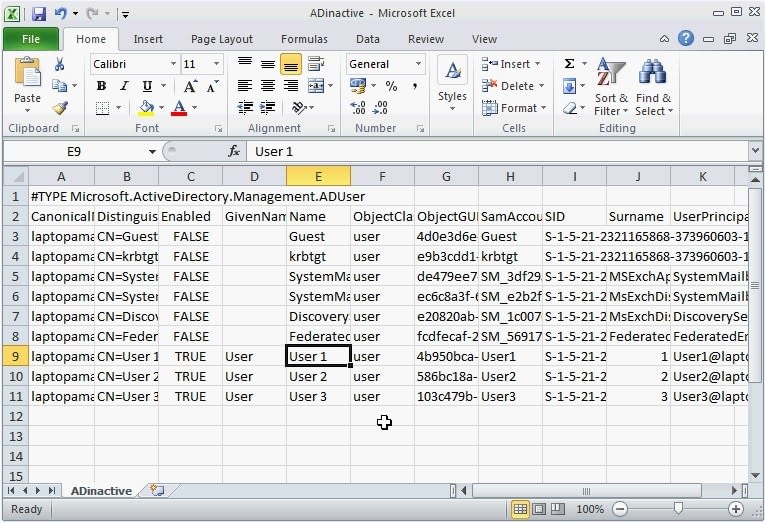Click the Increase Decimal icon

358,108
